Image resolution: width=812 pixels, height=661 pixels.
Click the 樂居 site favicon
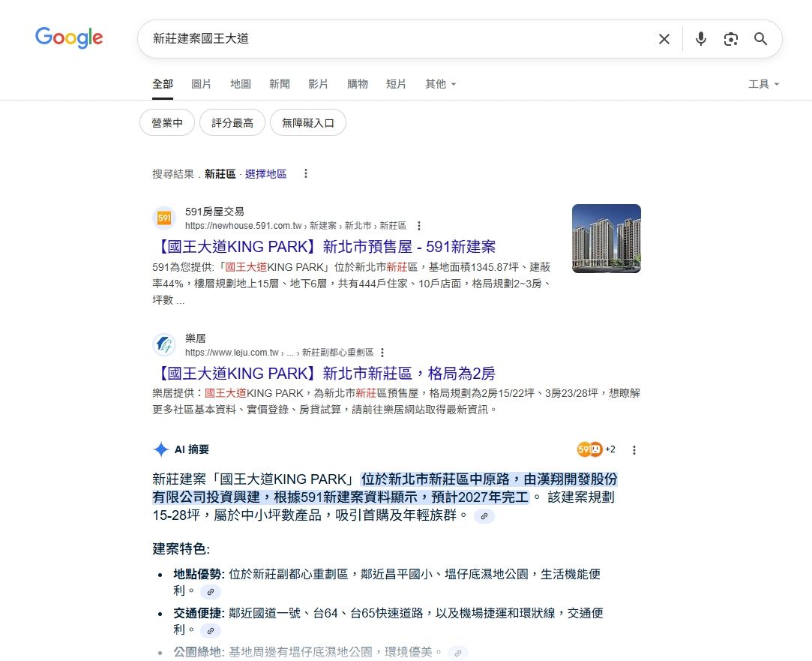click(164, 344)
